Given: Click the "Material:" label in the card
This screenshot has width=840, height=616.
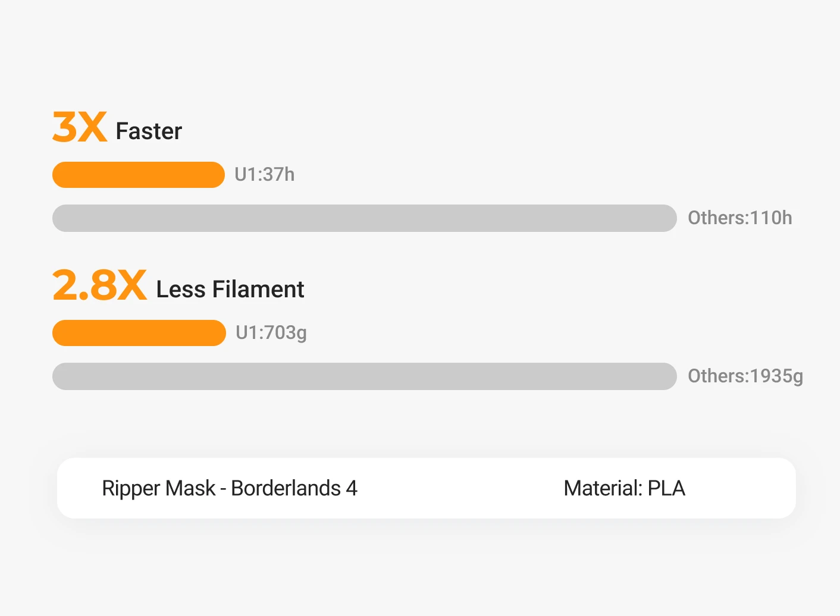Looking at the screenshot, I should click(x=603, y=488).
